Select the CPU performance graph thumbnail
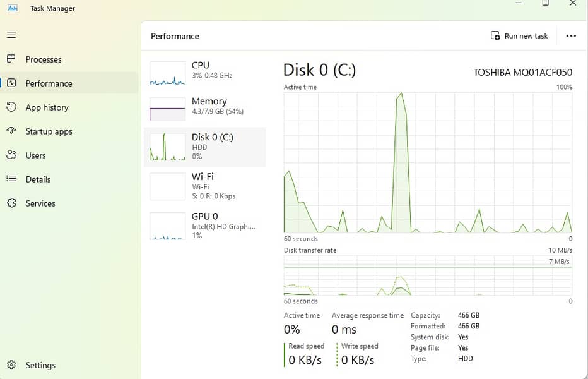The height and width of the screenshot is (379, 588). (x=167, y=73)
